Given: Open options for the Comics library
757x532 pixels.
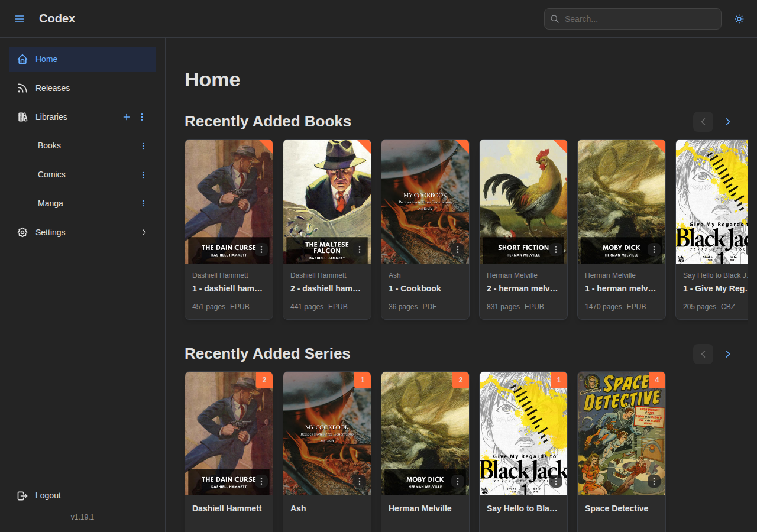Looking at the screenshot, I should tap(143, 174).
